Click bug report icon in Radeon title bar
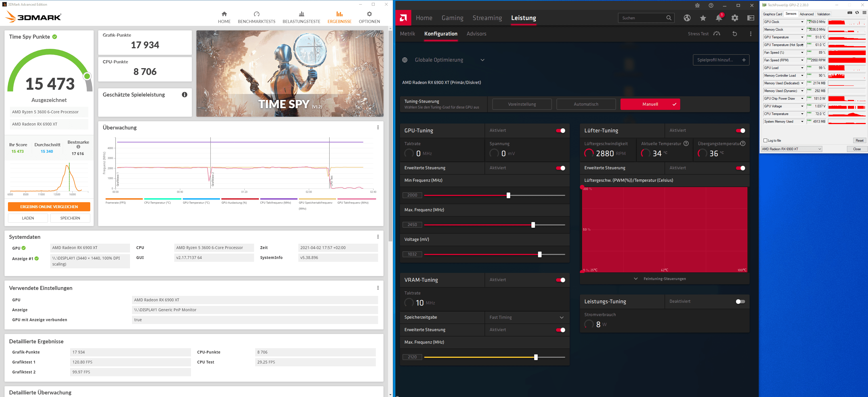 697,5
